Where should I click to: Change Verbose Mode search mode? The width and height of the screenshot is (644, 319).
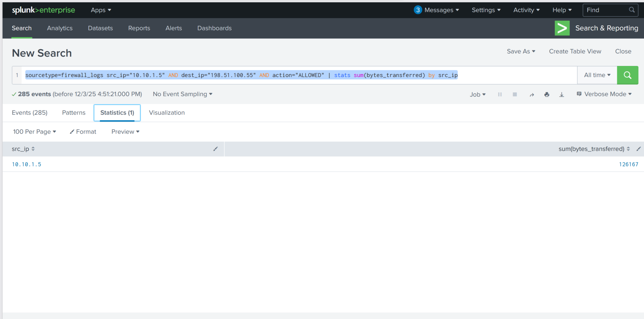click(604, 94)
